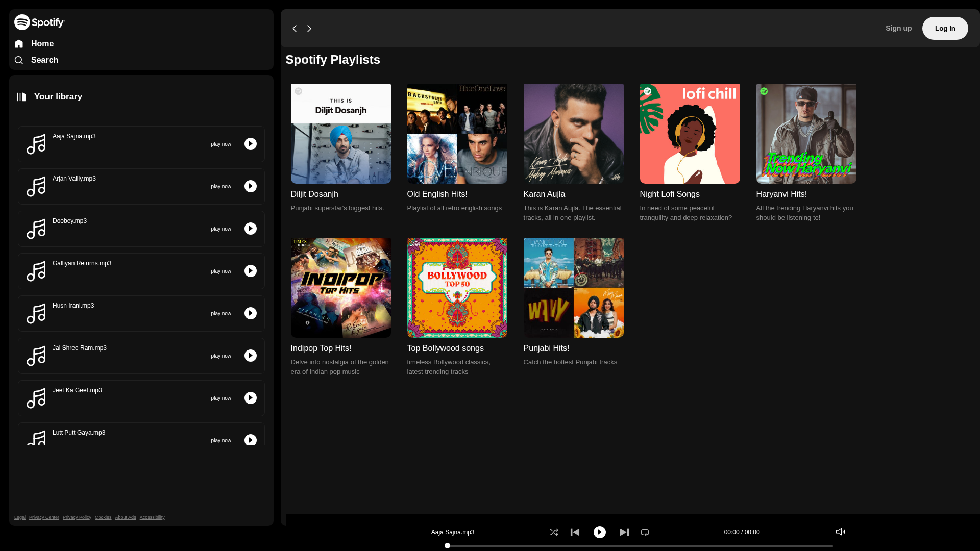Open Home from the sidebar
Screen dimensions: 980x551
coord(34,44)
